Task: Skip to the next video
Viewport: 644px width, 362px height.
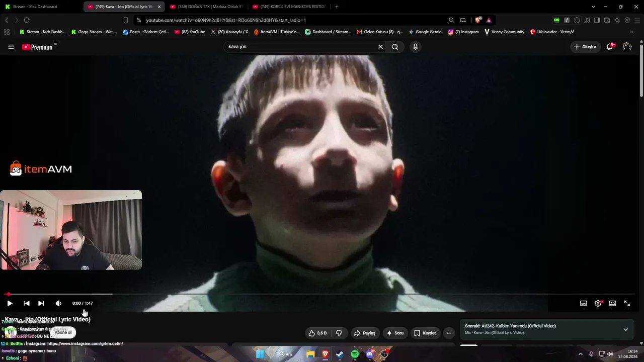Action: (x=41, y=303)
